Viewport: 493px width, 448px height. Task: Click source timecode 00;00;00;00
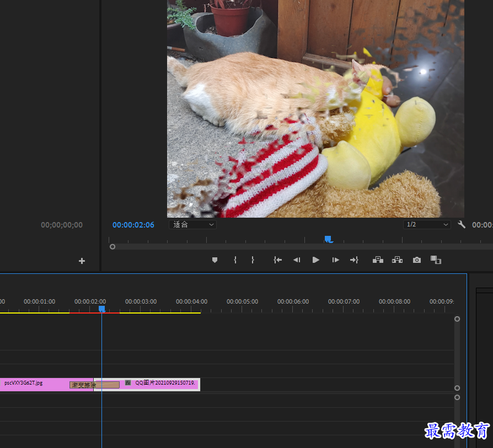click(62, 225)
